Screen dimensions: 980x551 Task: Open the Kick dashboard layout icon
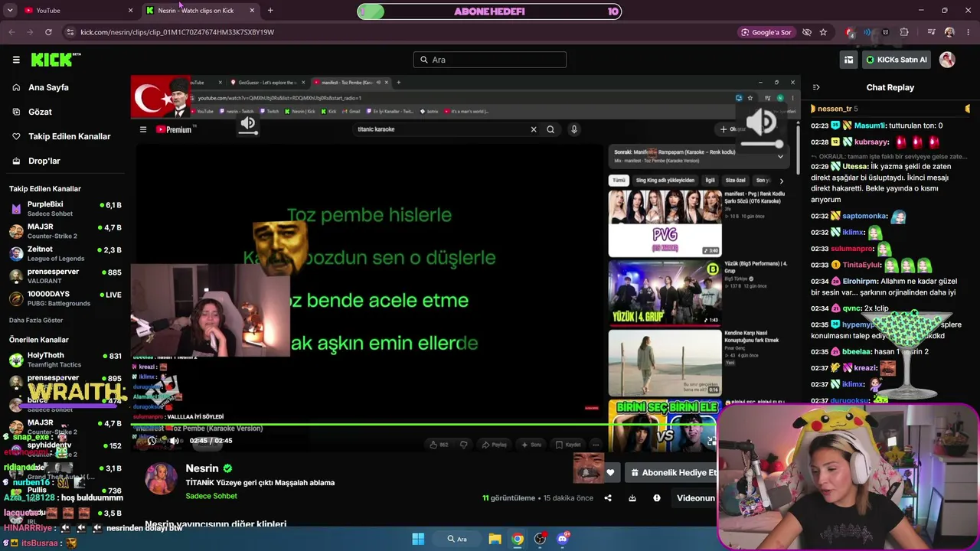click(848, 60)
